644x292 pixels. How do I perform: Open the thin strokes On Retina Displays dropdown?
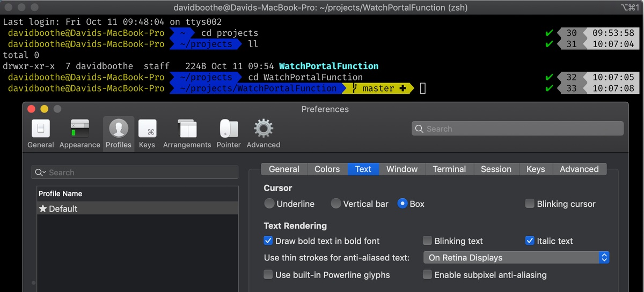pos(516,258)
